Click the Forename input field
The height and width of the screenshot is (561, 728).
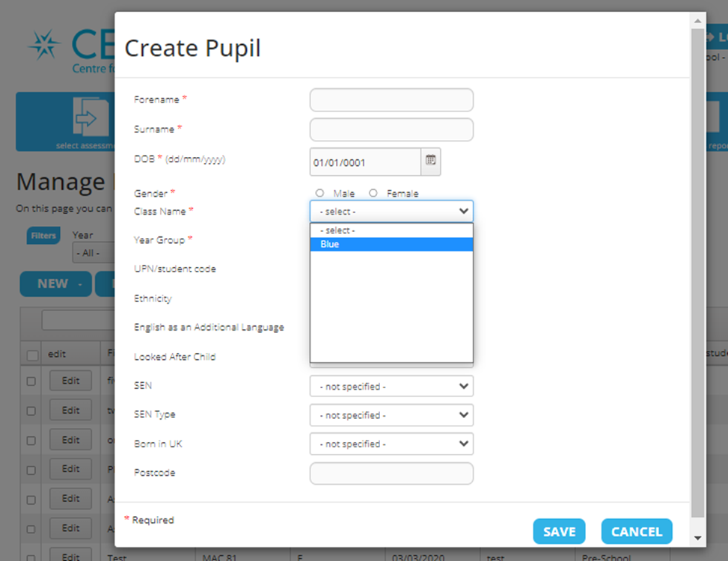pos(391,100)
